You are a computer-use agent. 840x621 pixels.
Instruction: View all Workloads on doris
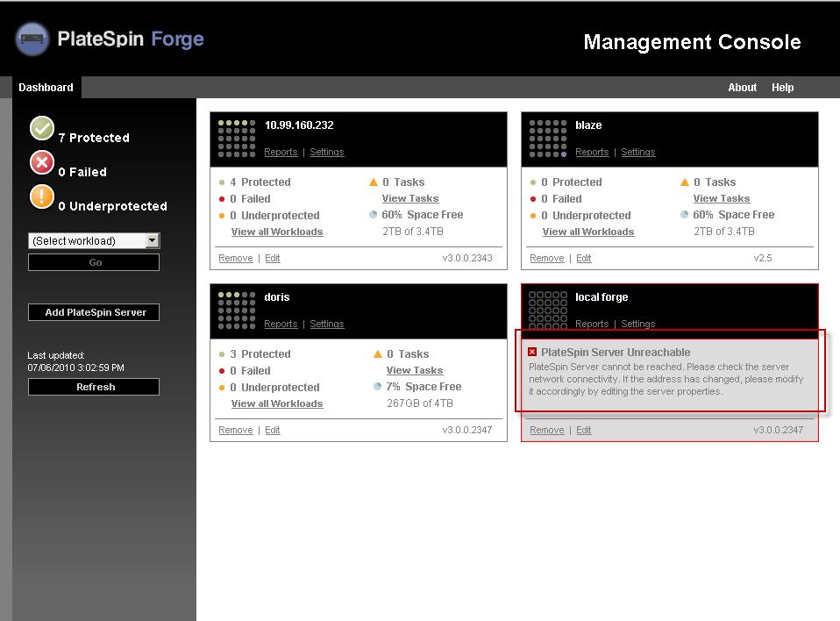click(277, 403)
